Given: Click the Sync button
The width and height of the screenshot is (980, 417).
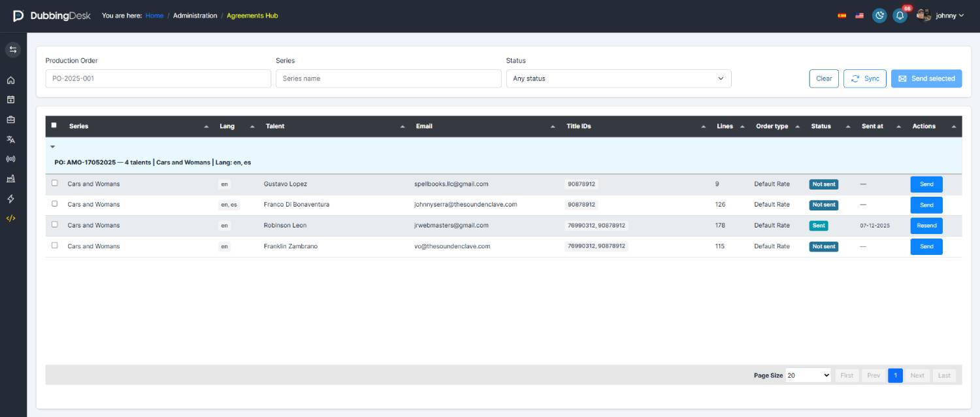Looking at the screenshot, I should click(865, 78).
